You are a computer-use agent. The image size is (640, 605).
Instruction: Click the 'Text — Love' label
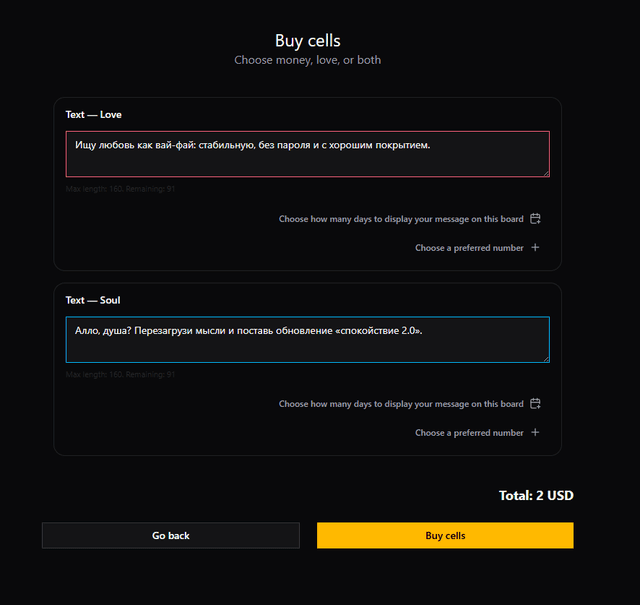click(x=94, y=115)
